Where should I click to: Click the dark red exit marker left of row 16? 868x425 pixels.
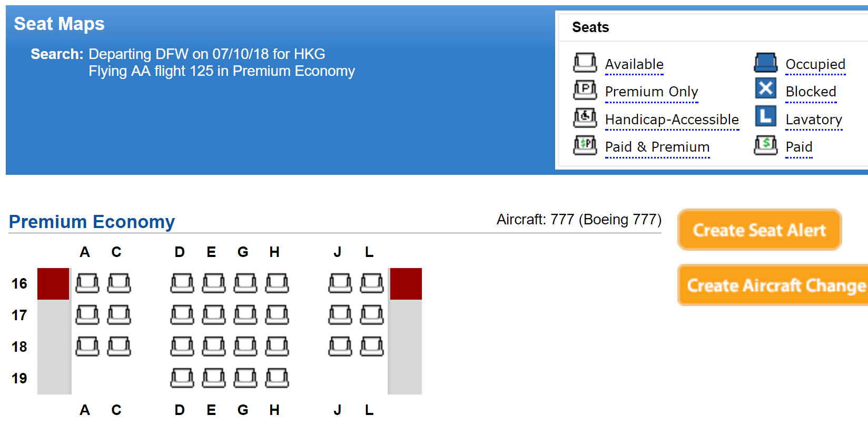pyautogui.click(x=53, y=283)
